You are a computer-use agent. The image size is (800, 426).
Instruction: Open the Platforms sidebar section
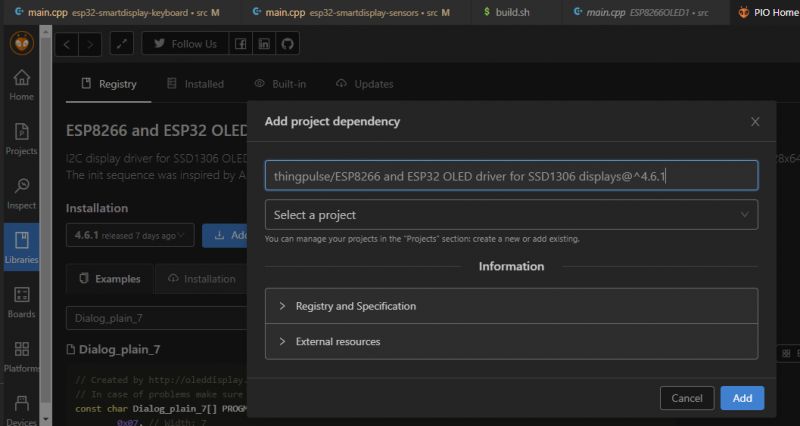(21, 356)
